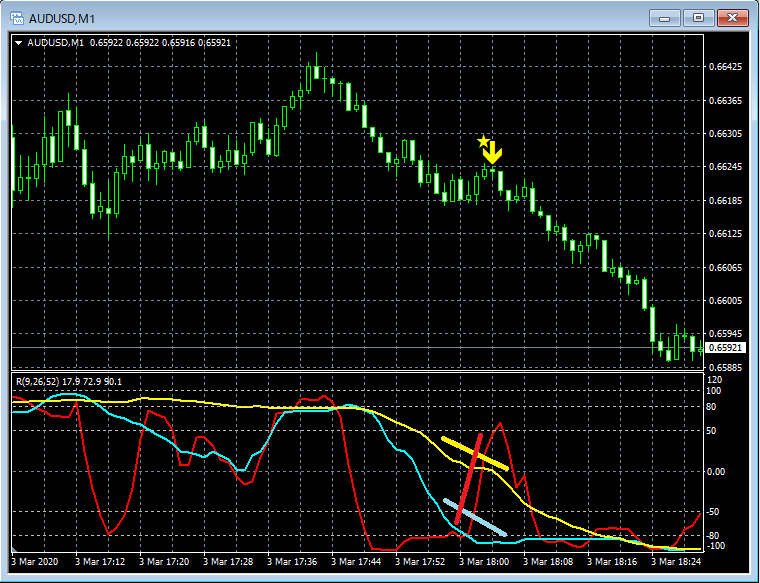Image resolution: width=760 pixels, height=583 pixels.
Task: Click time axis label 3 Mar 17:52
Action: [x=420, y=562]
